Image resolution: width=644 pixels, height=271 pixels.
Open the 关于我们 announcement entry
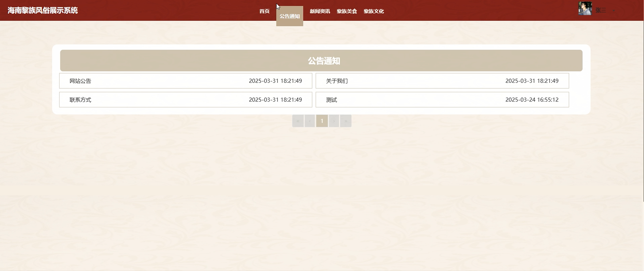pyautogui.click(x=337, y=81)
